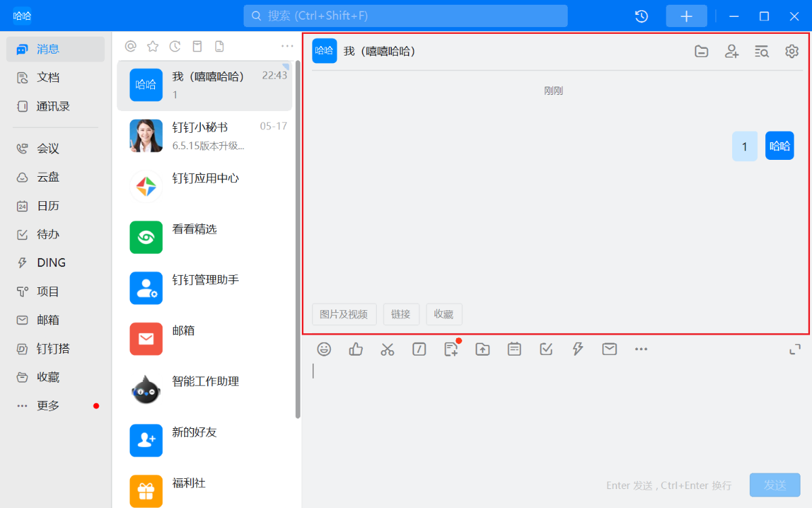The height and width of the screenshot is (508, 812).
Task: Open the emoji picker
Action: tap(324, 349)
